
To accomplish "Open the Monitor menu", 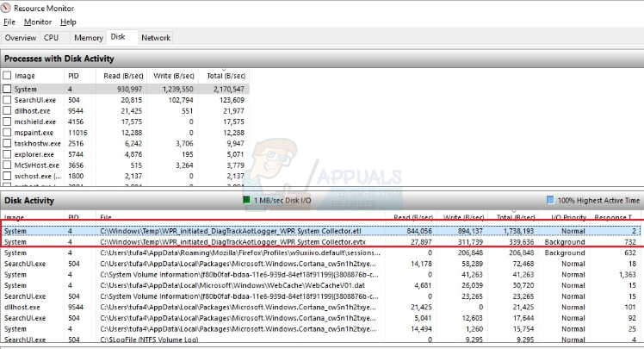I will pyautogui.click(x=37, y=22).
